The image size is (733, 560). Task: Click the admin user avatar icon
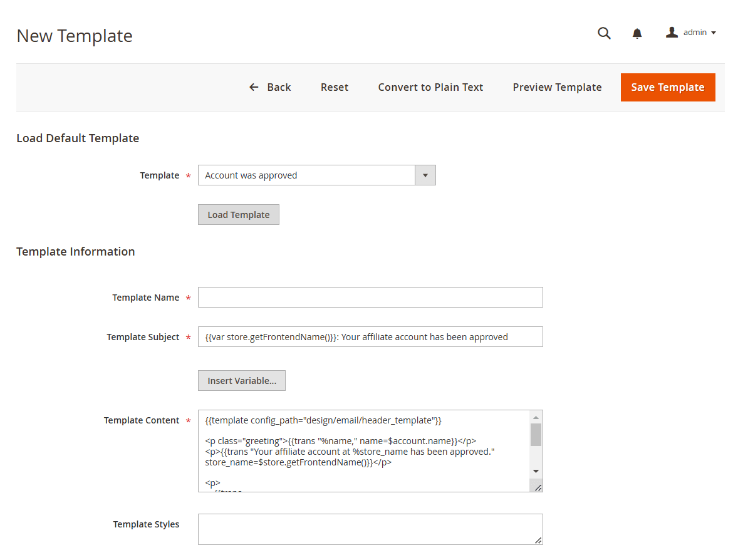[x=672, y=33]
